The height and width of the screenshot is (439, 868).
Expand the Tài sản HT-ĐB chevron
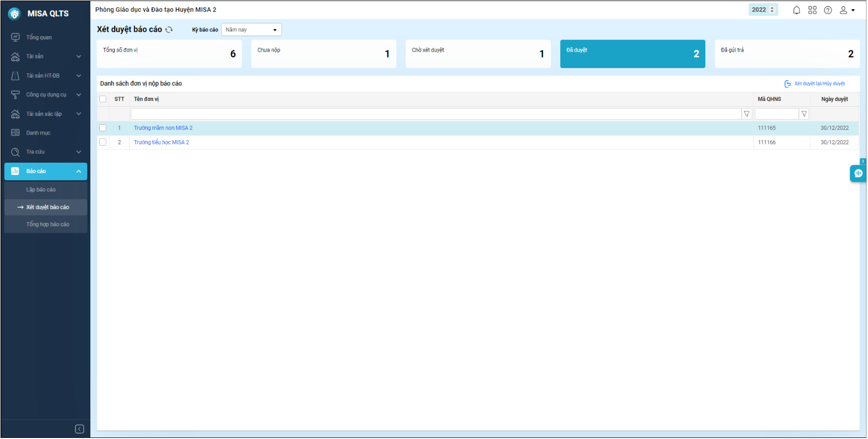pyautogui.click(x=79, y=75)
